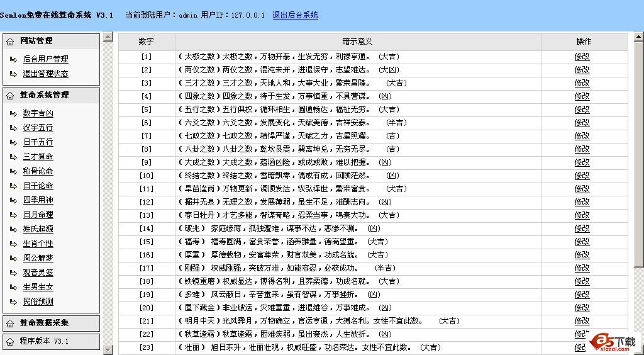644x355 pixels.
Task: Click the home icon beside 算命系统管理
Action: pos(11,96)
